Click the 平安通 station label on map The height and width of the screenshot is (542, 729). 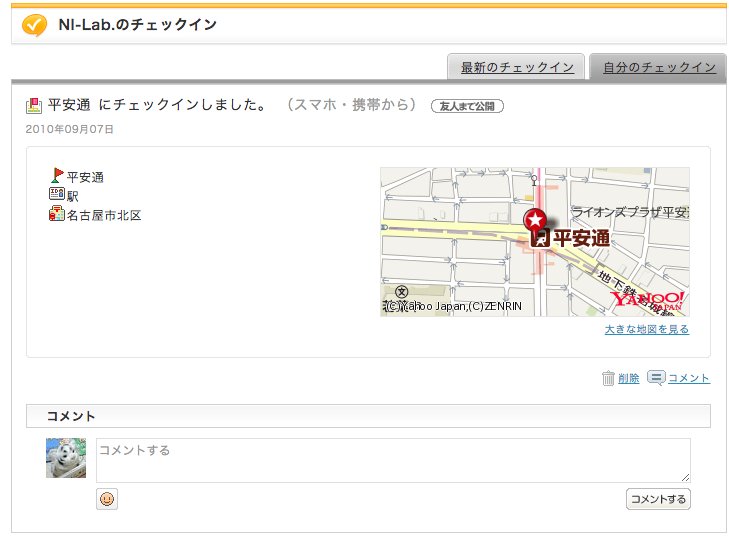pyautogui.click(x=580, y=238)
